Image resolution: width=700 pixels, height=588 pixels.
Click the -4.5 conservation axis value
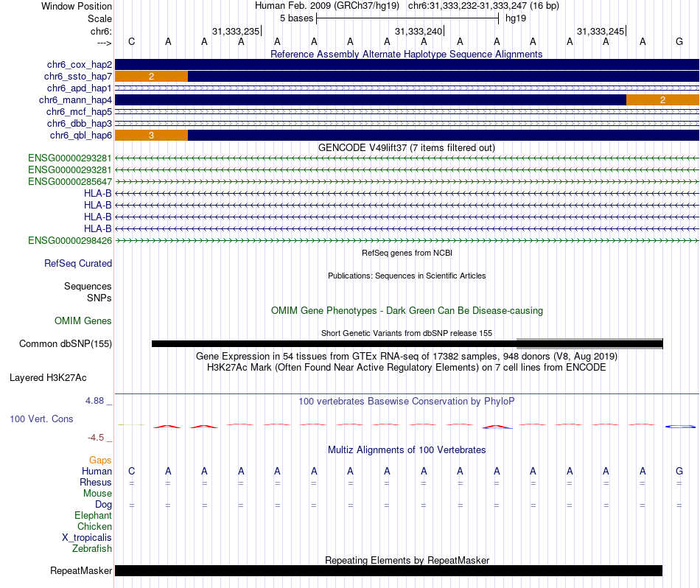(96, 438)
